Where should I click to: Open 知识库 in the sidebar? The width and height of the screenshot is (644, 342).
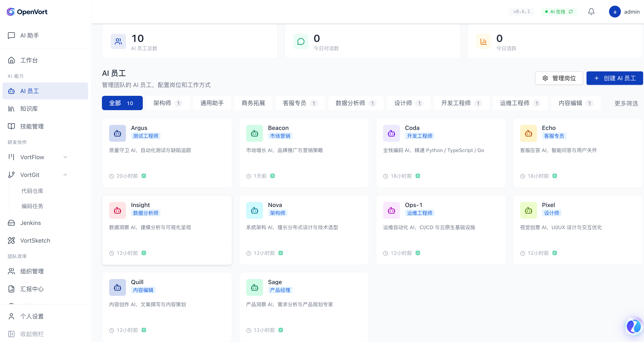tap(29, 108)
